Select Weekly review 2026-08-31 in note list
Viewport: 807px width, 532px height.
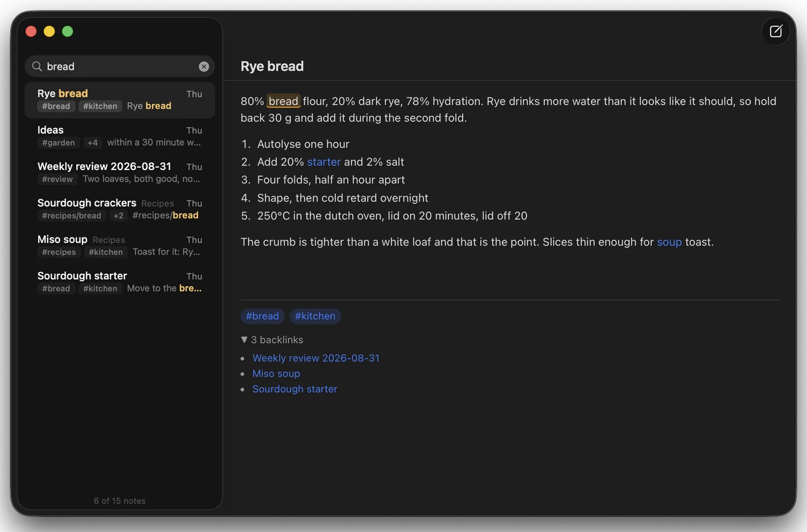[x=120, y=172]
